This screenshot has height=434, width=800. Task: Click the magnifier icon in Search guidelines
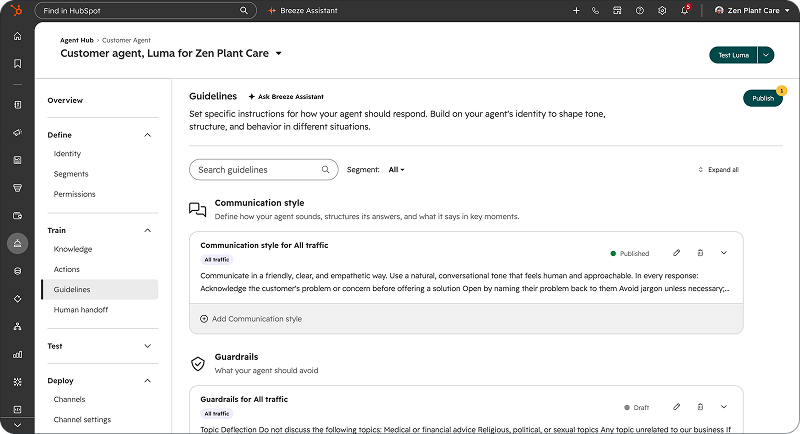coord(326,169)
